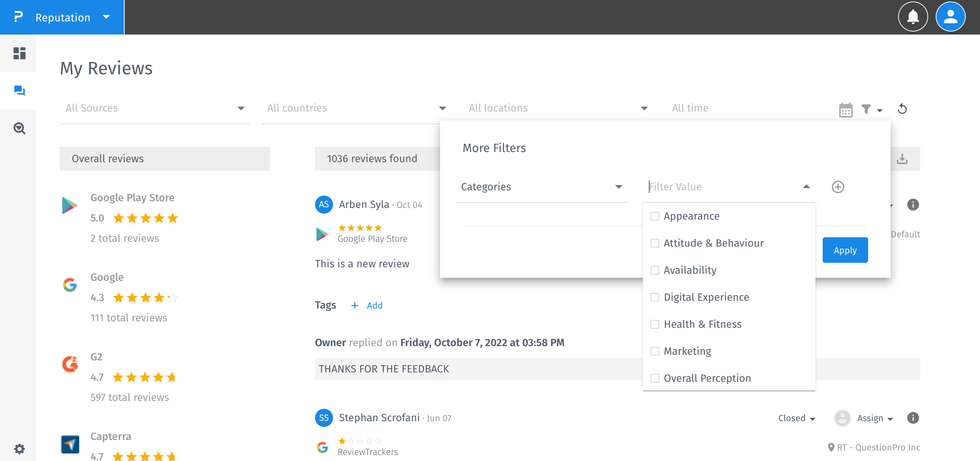The height and width of the screenshot is (461, 980).
Task: Check the Appearance category checkbox
Action: (654, 216)
